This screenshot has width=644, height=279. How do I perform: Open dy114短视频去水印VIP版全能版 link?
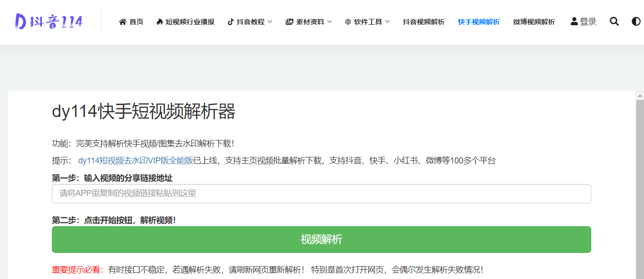click(x=135, y=161)
